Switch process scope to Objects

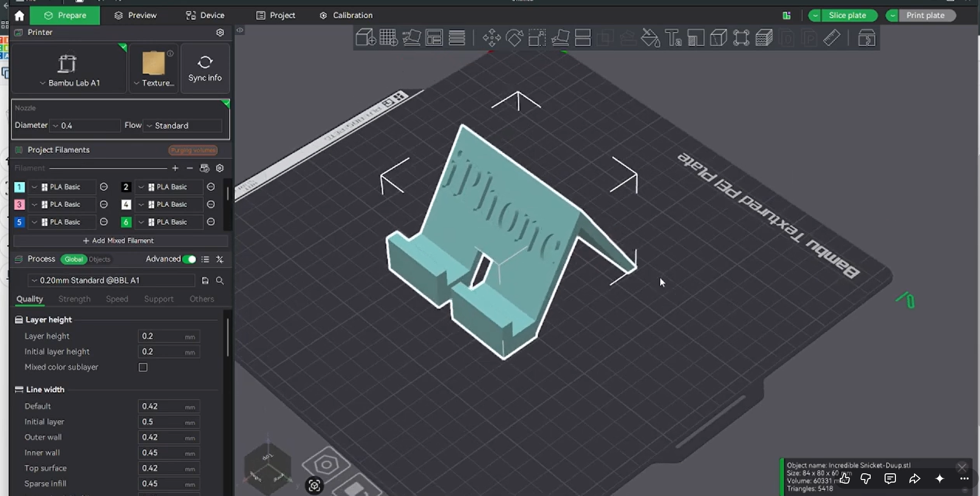[100, 259]
